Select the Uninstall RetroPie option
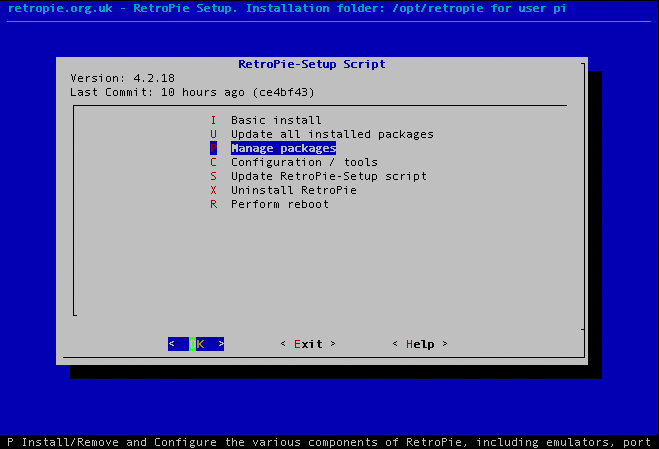The height and width of the screenshot is (449, 659). (294, 190)
